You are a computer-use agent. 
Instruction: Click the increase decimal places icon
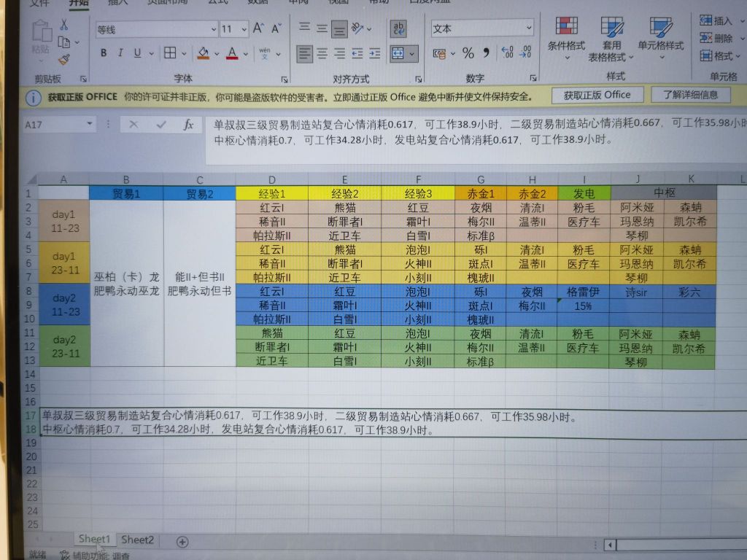tap(506, 52)
